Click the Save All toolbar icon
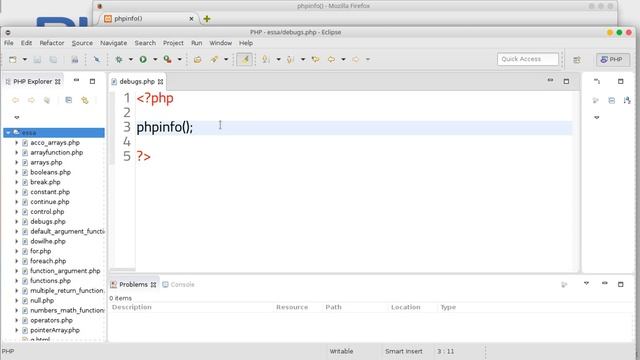This screenshot has width=640, height=360. (53, 60)
